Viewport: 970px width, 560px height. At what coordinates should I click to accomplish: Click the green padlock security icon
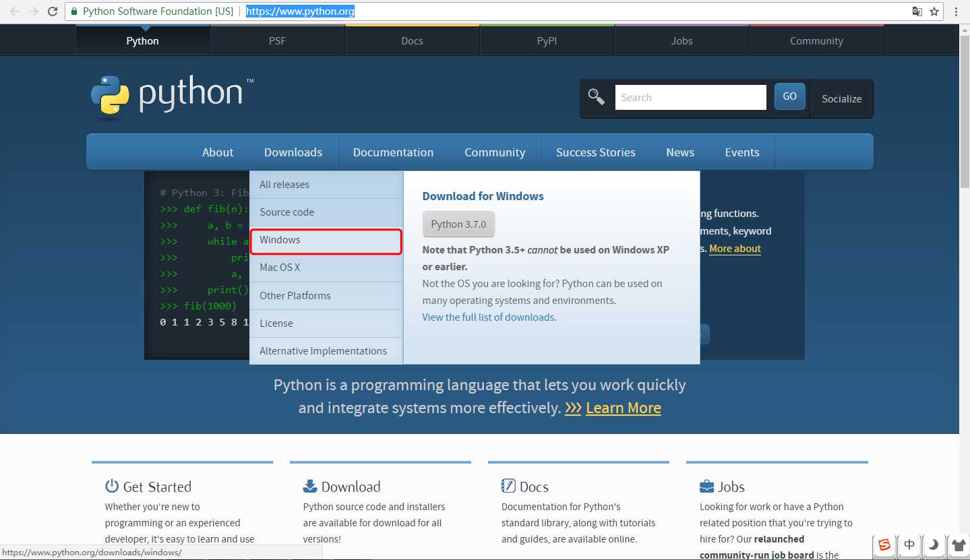coord(74,11)
